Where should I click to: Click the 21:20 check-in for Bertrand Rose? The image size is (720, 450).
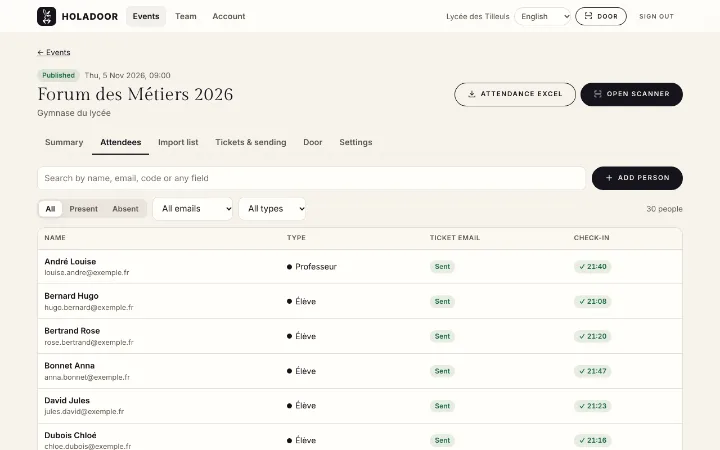tap(592, 337)
